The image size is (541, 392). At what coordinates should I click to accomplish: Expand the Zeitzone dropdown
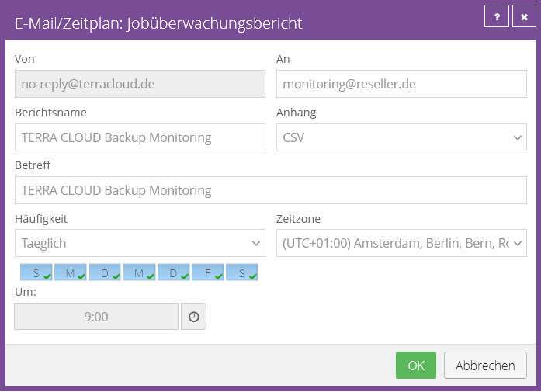401,243
